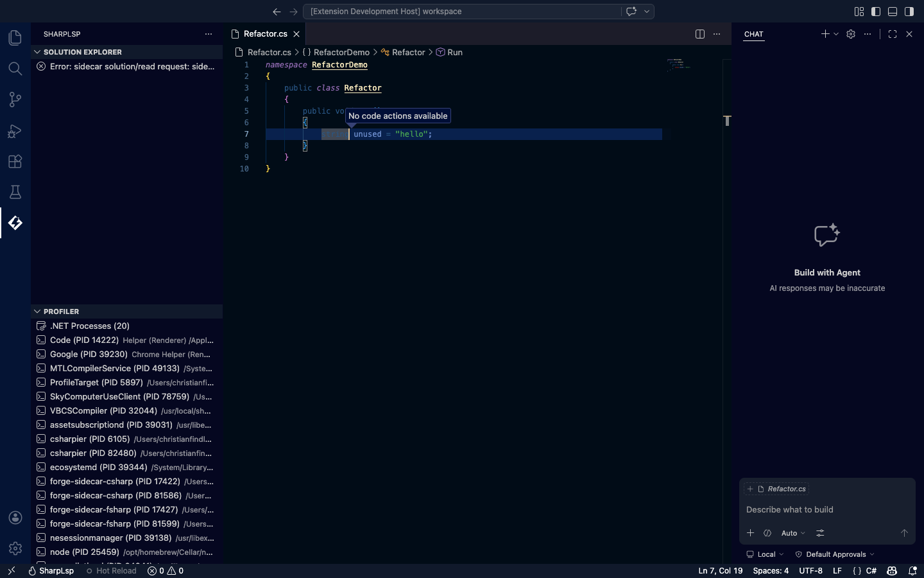Open chat settings gear icon
This screenshot has width=924, height=578.
(851, 34)
